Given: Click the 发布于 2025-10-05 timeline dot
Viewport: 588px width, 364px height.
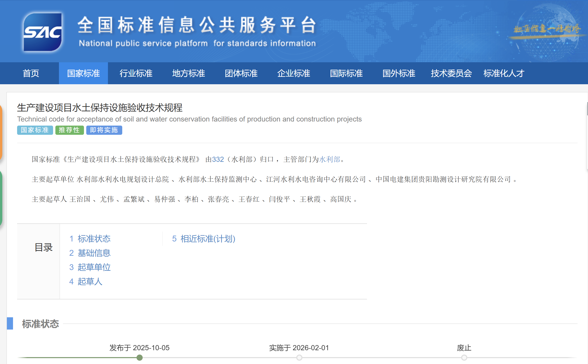Looking at the screenshot, I should (140, 358).
